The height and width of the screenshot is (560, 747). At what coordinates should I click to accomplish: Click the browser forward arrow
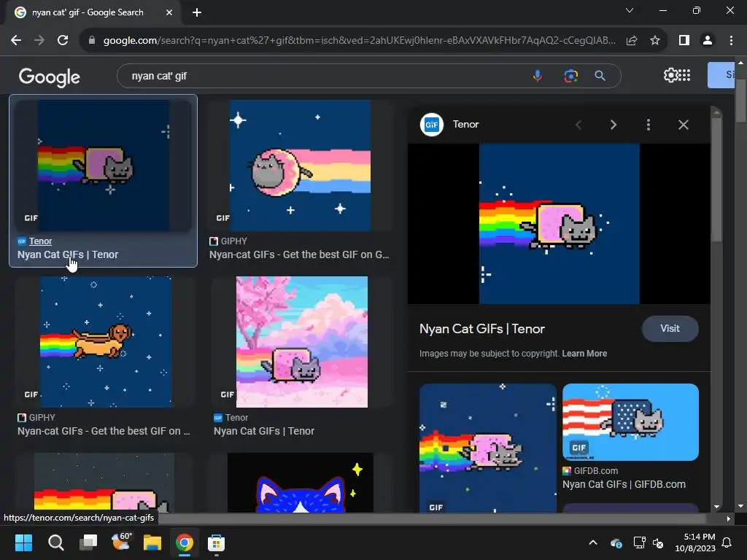pyautogui.click(x=39, y=41)
